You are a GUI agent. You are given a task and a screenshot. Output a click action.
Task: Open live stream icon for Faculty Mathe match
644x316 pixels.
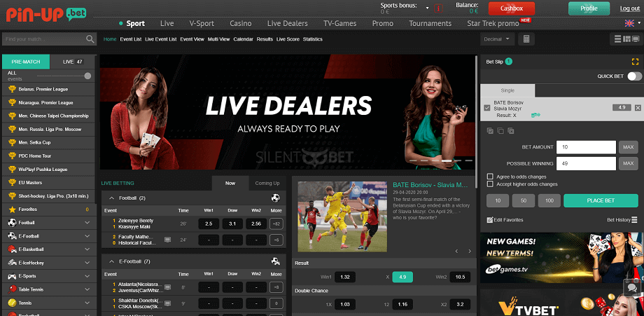tap(167, 240)
